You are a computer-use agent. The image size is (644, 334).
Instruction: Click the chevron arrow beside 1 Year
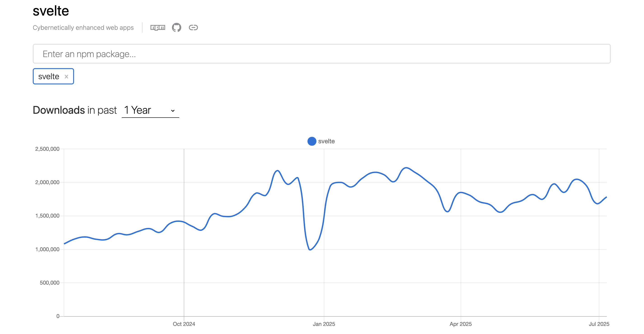(x=173, y=111)
